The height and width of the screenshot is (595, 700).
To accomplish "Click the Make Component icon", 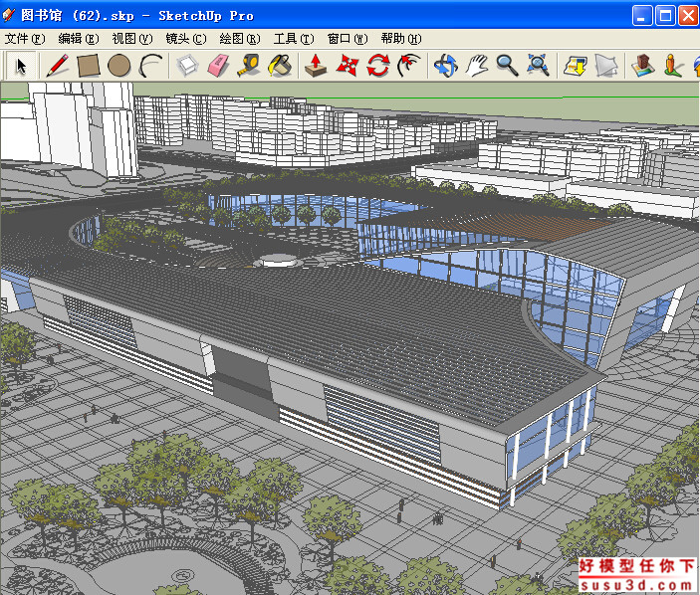I will [188, 66].
